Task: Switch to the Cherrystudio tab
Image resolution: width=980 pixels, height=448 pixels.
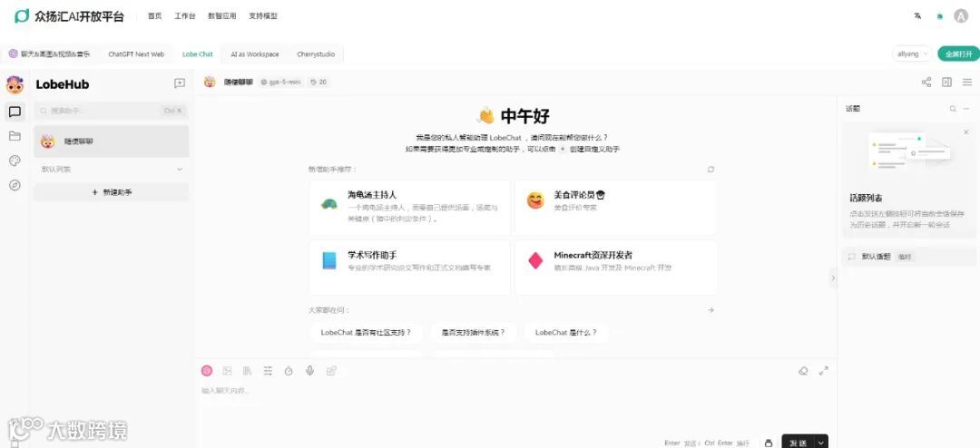Action: click(316, 54)
